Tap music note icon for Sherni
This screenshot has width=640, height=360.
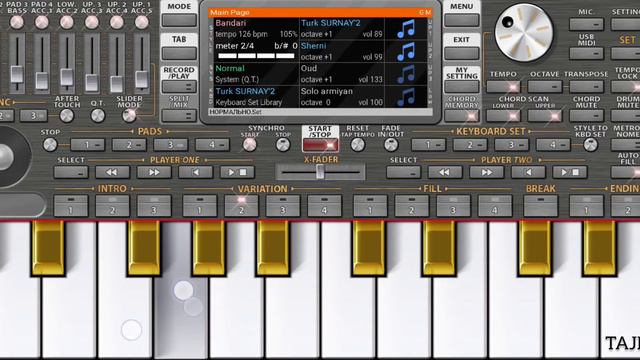[406, 51]
